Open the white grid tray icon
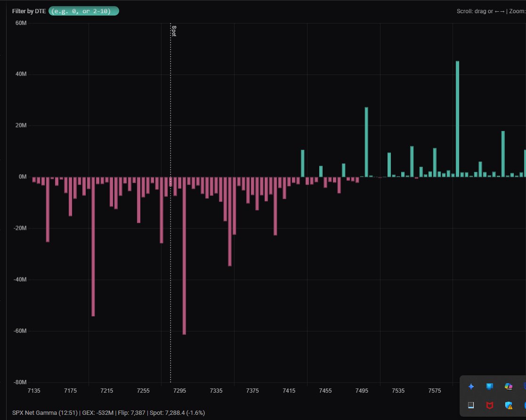Viewport: 526px width, 420px height. click(471, 405)
